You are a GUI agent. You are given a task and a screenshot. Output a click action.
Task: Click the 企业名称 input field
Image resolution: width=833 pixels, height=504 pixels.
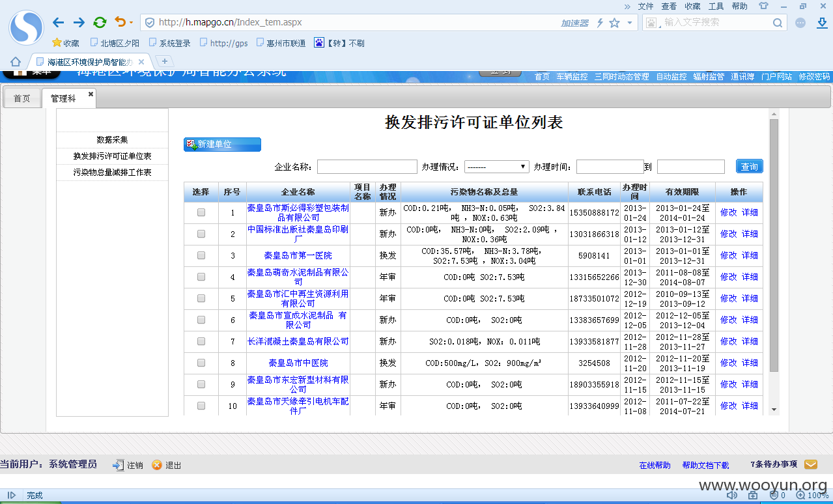[367, 167]
